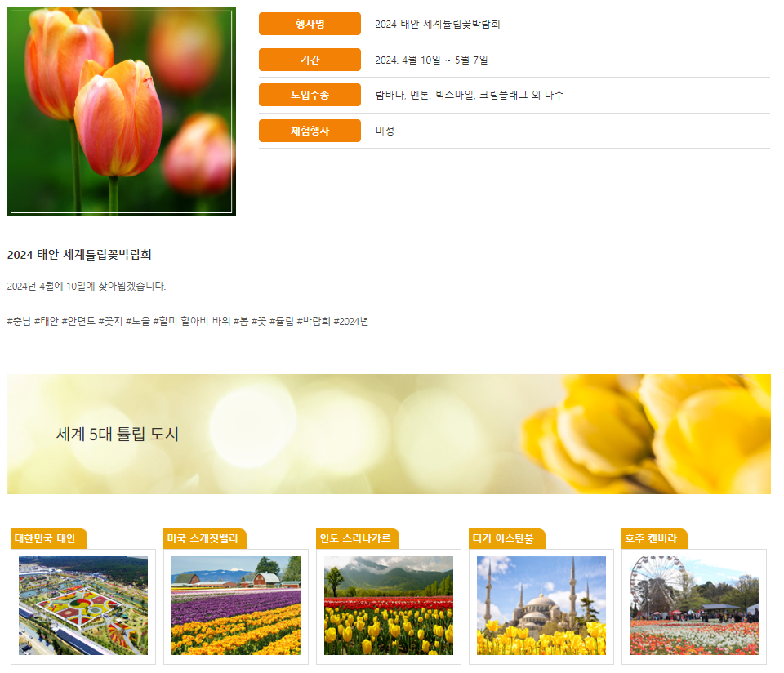Image resolution: width=784 pixels, height=673 pixels.
Task: Select the period text 2024. 4월 10일 ~ 5월 7일
Action: point(431,60)
